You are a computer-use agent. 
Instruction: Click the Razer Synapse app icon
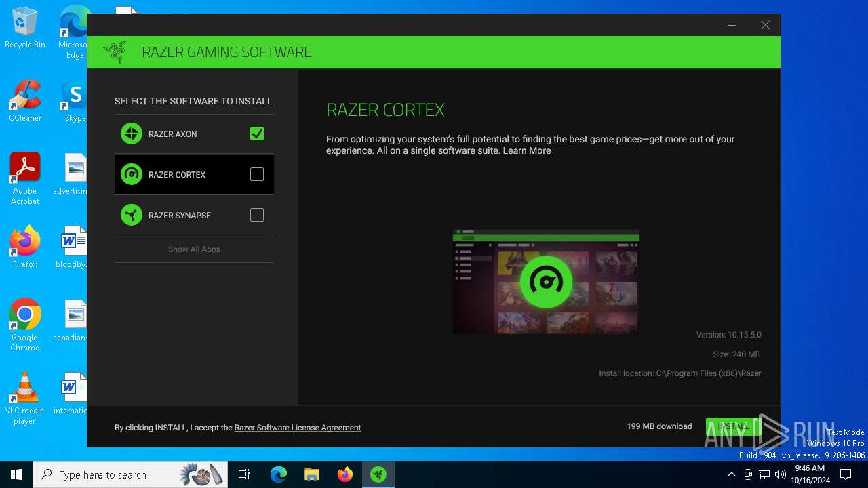132,215
